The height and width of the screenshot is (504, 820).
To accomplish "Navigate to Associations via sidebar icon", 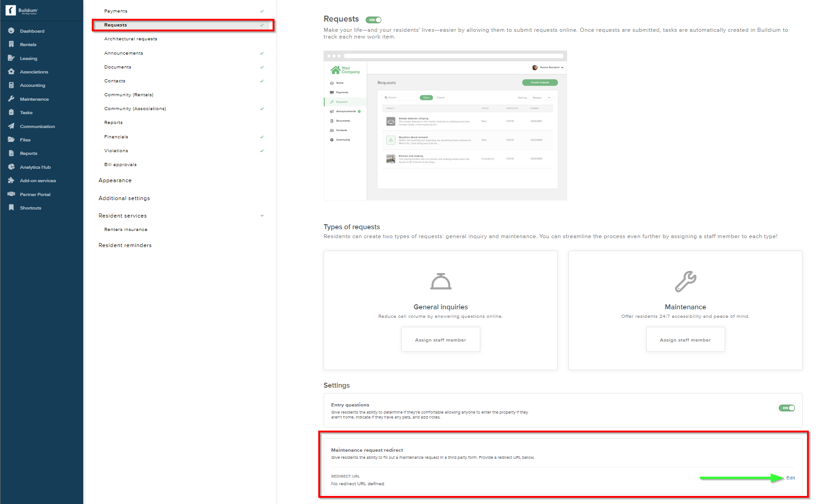I will point(34,72).
